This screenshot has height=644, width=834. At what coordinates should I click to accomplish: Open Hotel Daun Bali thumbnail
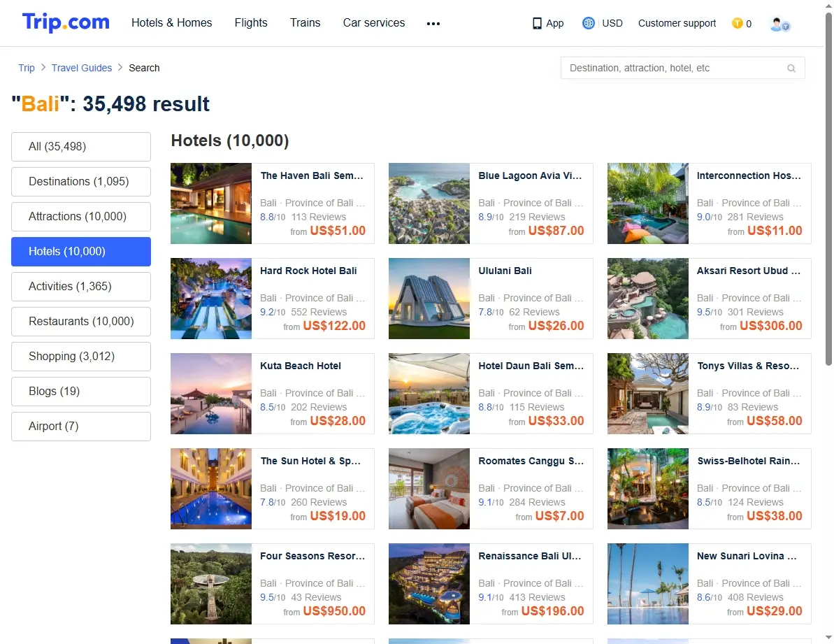pyautogui.click(x=429, y=394)
